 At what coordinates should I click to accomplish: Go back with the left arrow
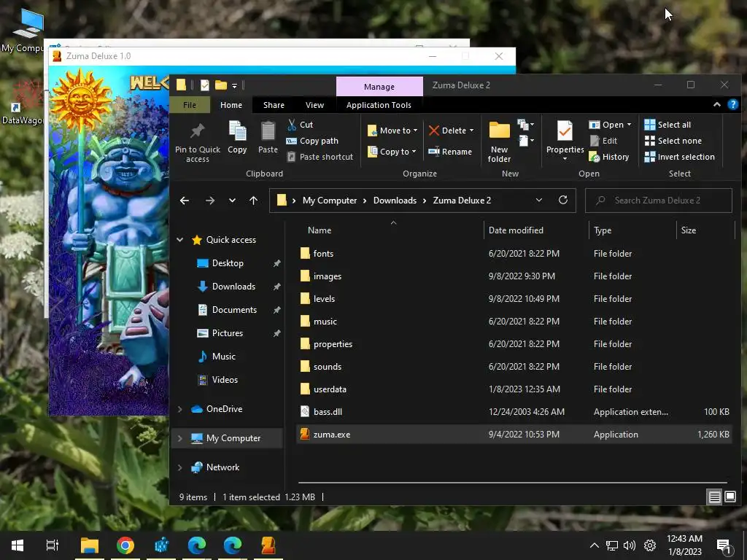[x=185, y=201]
